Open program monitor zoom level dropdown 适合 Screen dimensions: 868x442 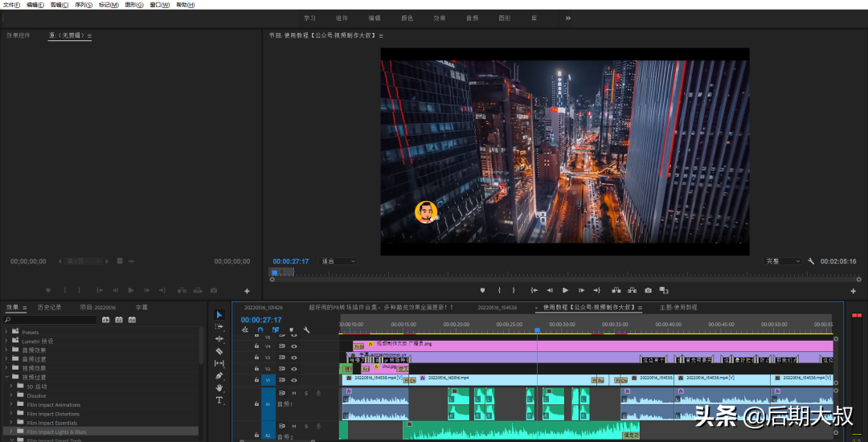coord(338,261)
